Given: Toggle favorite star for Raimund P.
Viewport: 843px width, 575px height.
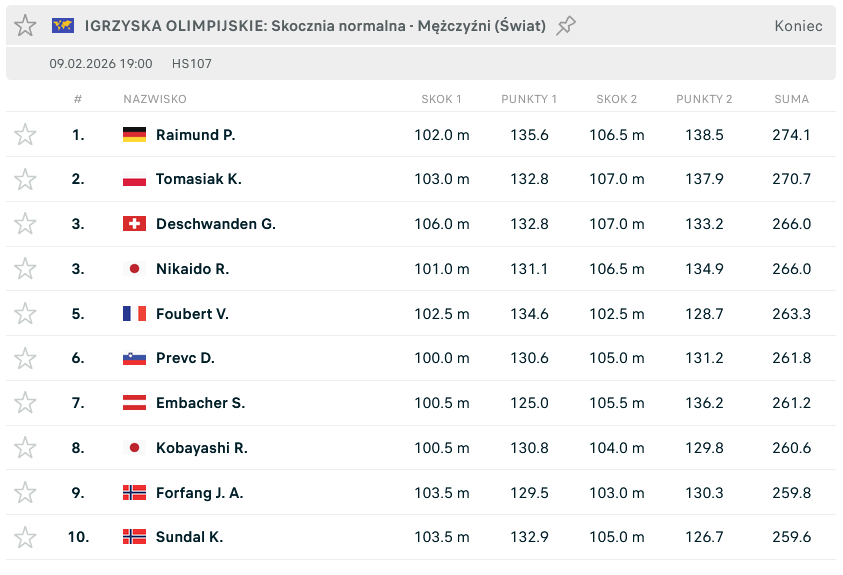Looking at the screenshot, I should click(x=25, y=135).
